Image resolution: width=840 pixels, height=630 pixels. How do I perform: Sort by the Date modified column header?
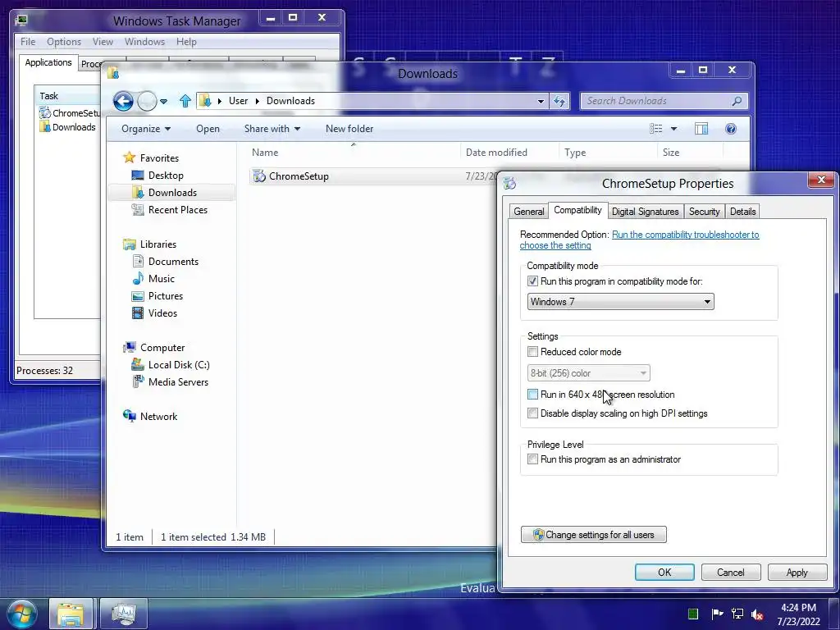(x=509, y=152)
